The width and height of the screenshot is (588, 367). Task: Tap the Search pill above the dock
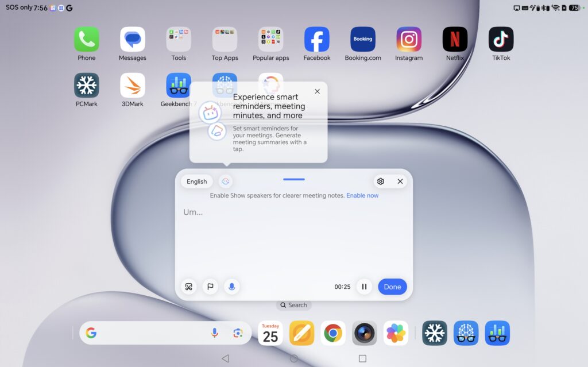293,305
